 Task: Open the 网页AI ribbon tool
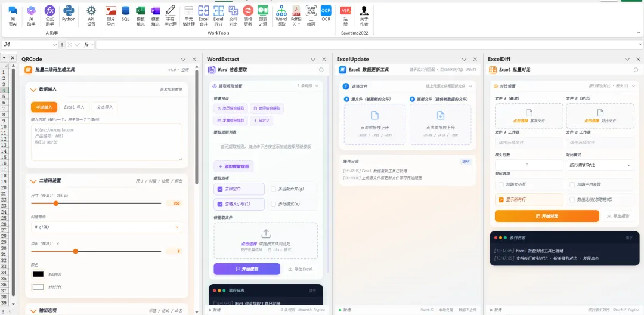[13, 16]
